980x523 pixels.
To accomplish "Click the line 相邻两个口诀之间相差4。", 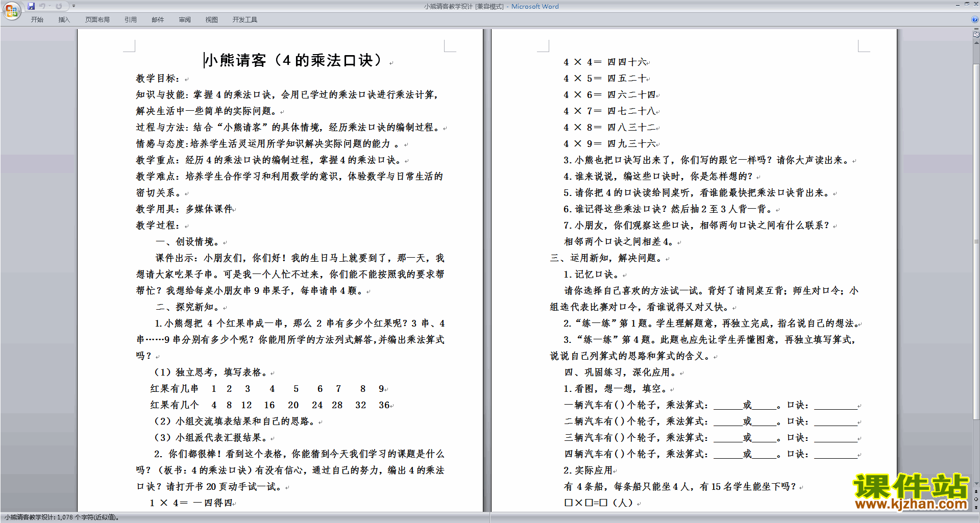I will pos(619,241).
